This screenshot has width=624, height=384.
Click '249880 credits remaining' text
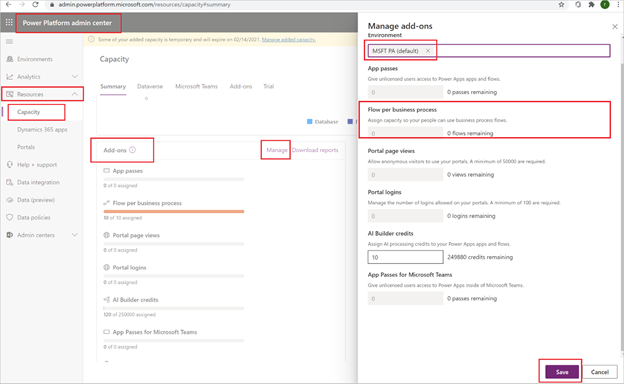480,257
